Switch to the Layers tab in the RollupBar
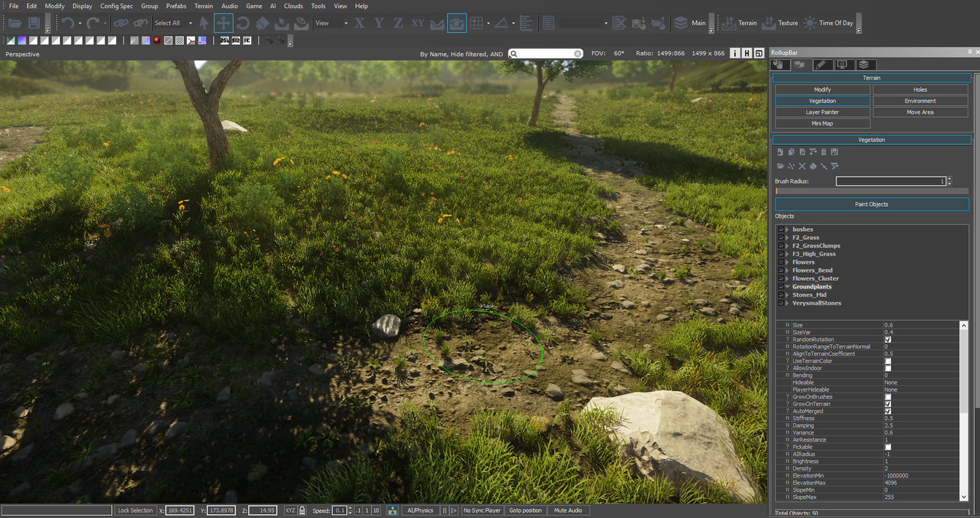The height and width of the screenshot is (518, 980). click(864, 64)
